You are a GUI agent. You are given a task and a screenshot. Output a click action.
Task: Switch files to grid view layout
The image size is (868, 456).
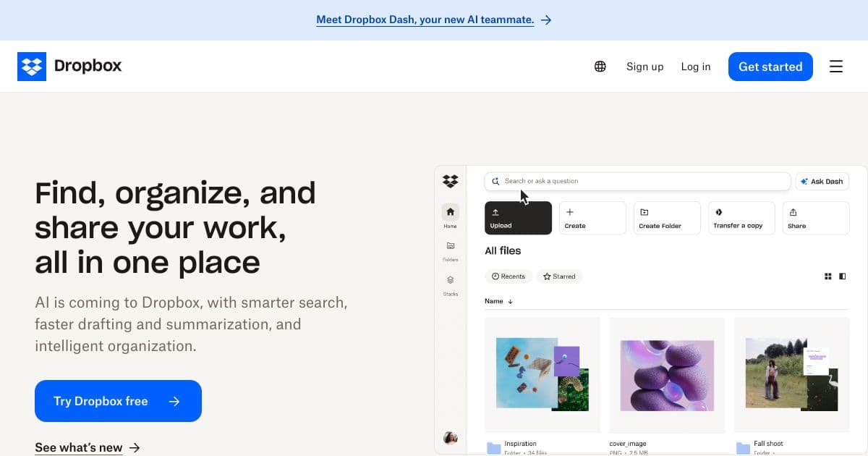coord(827,276)
